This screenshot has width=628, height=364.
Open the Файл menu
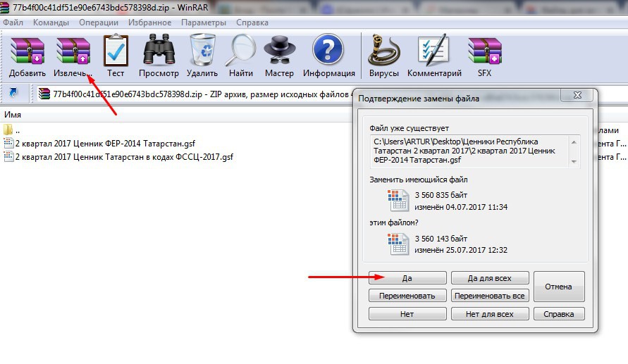pos(13,23)
